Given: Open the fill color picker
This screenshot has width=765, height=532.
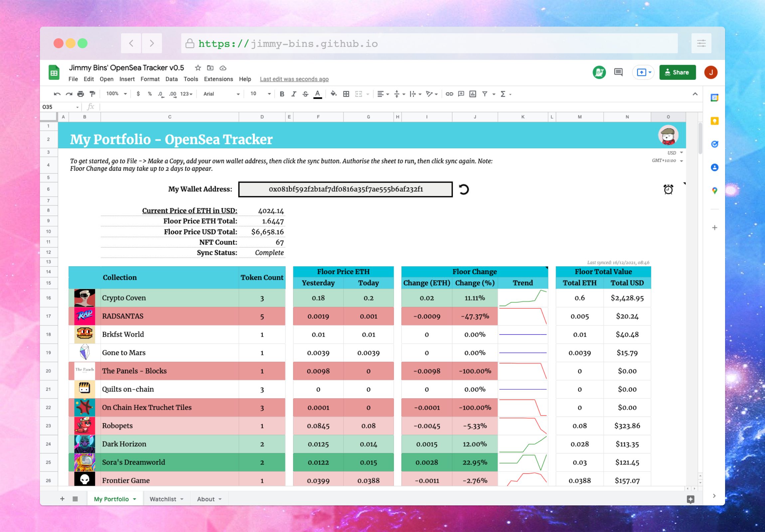Looking at the screenshot, I should (x=333, y=94).
